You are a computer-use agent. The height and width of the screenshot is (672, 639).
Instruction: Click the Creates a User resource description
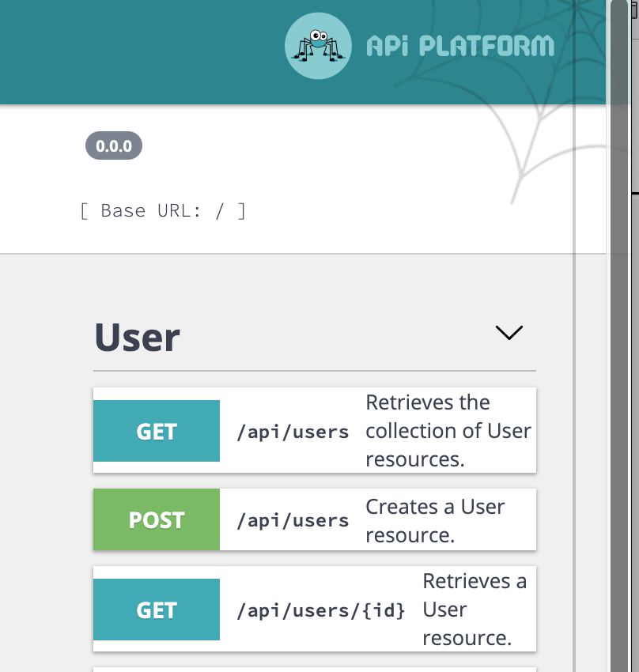coord(434,519)
